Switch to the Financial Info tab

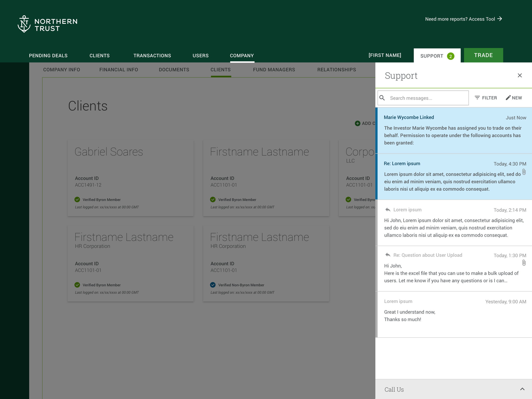pos(119,70)
